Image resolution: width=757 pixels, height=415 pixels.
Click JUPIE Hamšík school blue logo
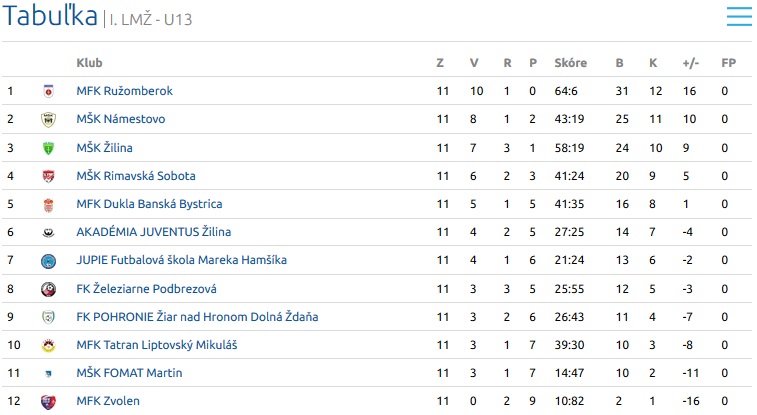48,261
